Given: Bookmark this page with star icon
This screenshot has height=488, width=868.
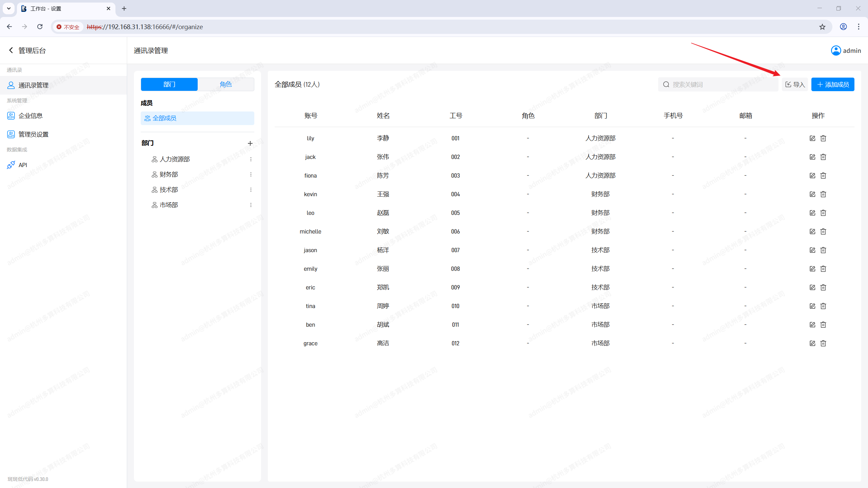Looking at the screenshot, I should 822,27.
